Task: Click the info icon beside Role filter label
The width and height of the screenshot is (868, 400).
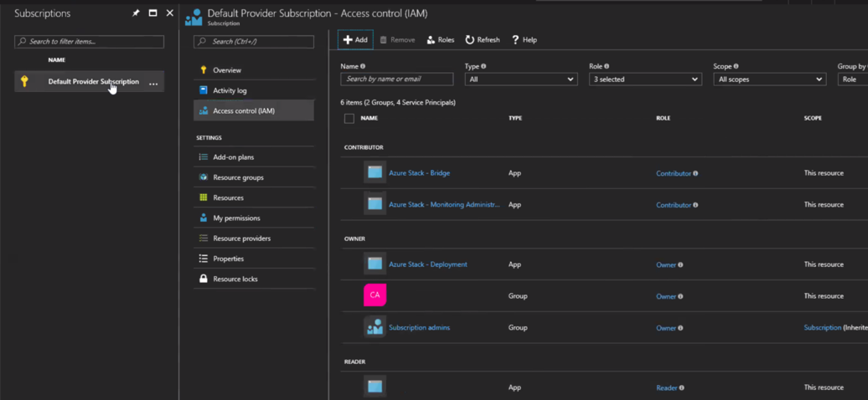Action: click(607, 66)
